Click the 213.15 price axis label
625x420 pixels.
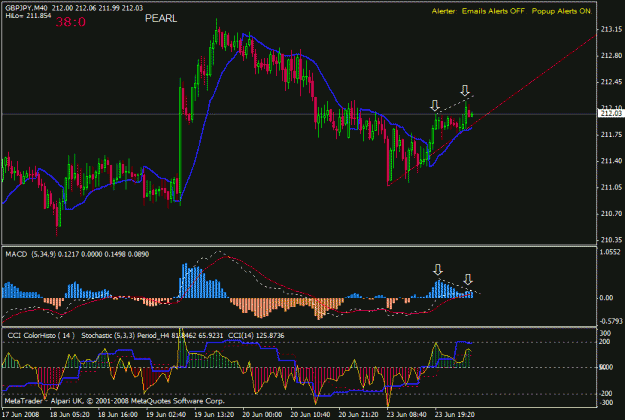pyautogui.click(x=611, y=29)
